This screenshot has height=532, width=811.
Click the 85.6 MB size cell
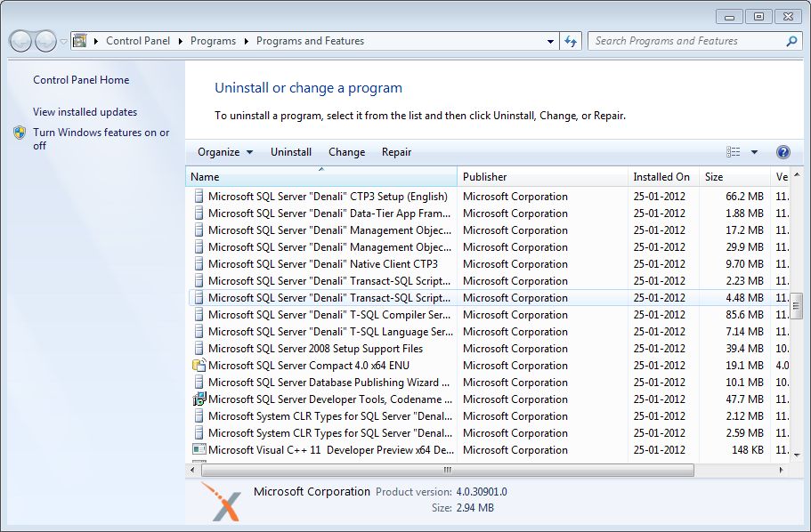744,315
